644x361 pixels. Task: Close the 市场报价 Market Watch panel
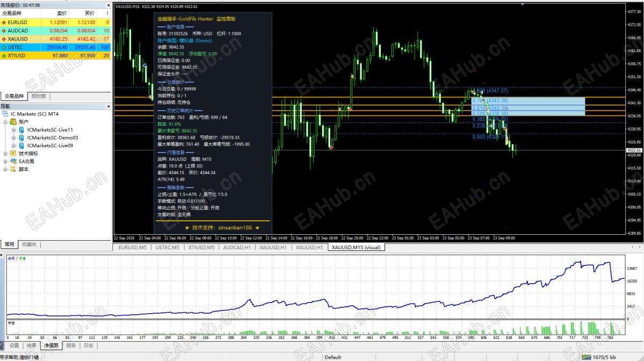[108, 5]
